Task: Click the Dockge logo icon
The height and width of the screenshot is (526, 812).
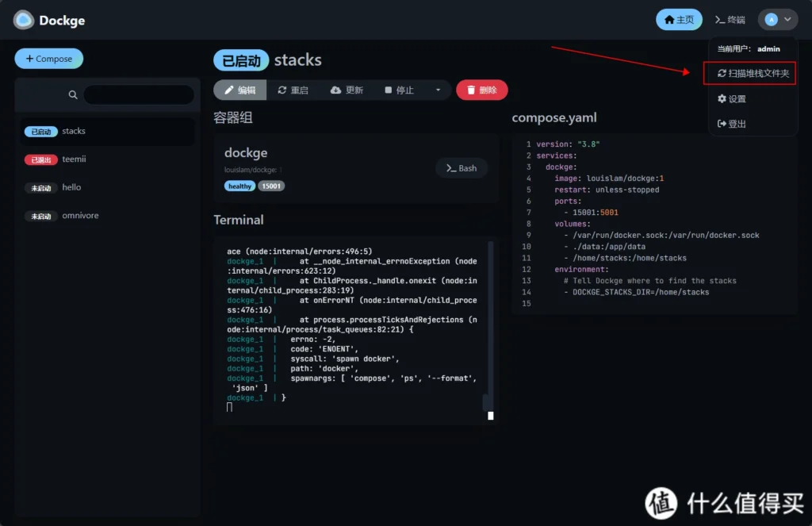Action: [24, 20]
